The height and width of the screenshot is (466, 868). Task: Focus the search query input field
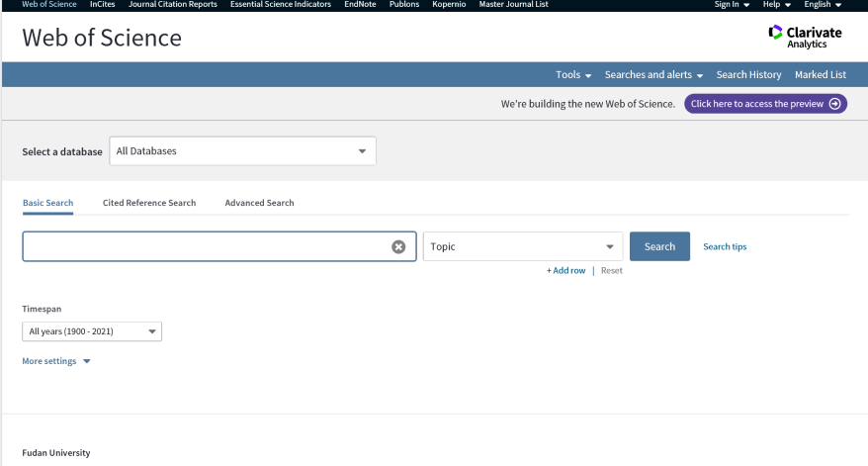(x=219, y=246)
